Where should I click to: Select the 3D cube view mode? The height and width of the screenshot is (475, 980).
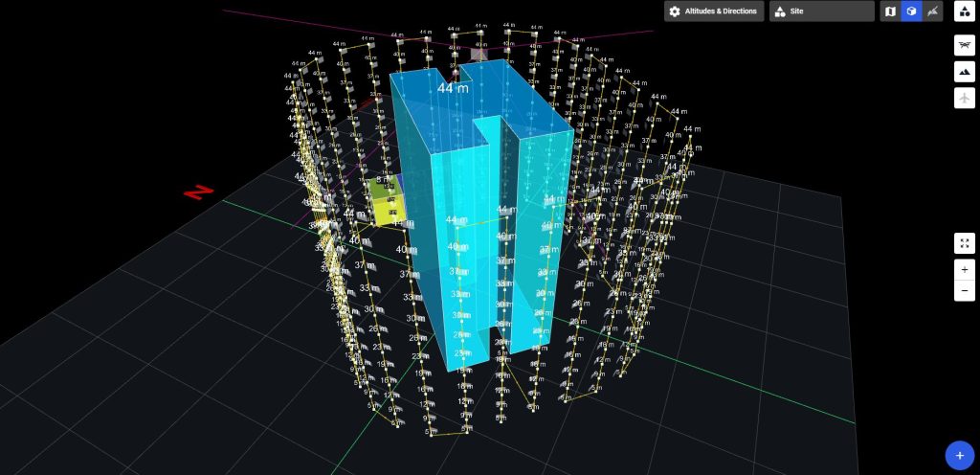tap(911, 11)
